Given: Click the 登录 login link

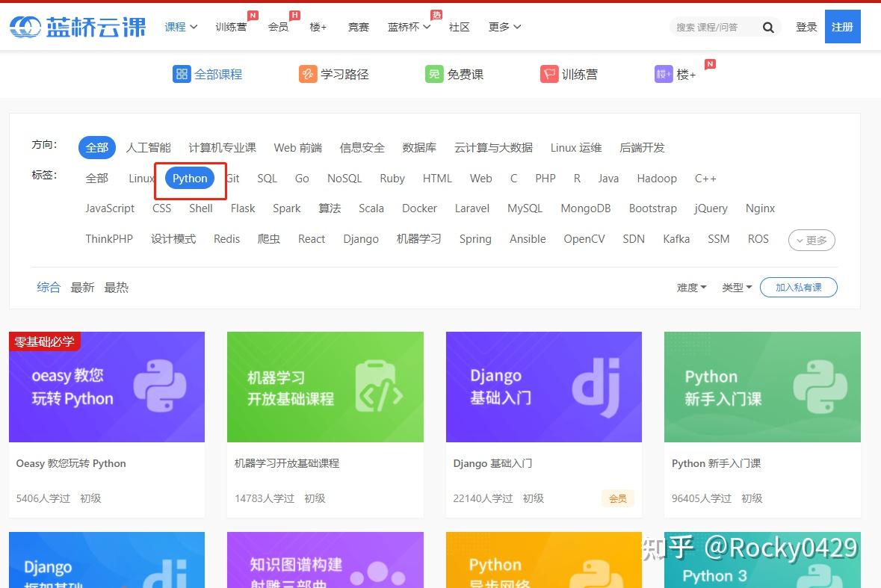Looking at the screenshot, I should (x=806, y=27).
